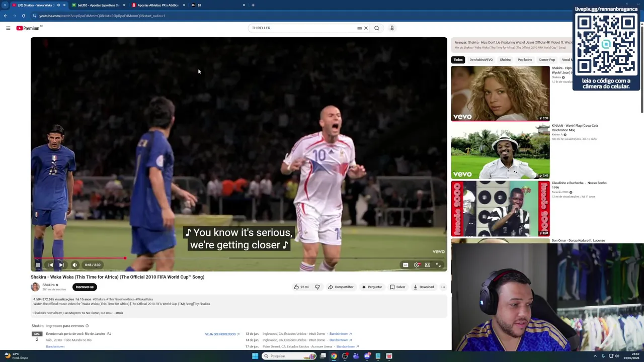644x362 pixels.
Task: Select the Dance-Pop filter chip
Action: [547, 60]
